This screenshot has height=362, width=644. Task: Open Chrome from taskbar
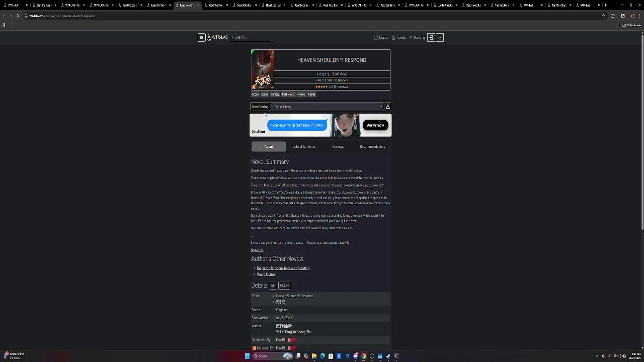pyautogui.click(x=364, y=356)
